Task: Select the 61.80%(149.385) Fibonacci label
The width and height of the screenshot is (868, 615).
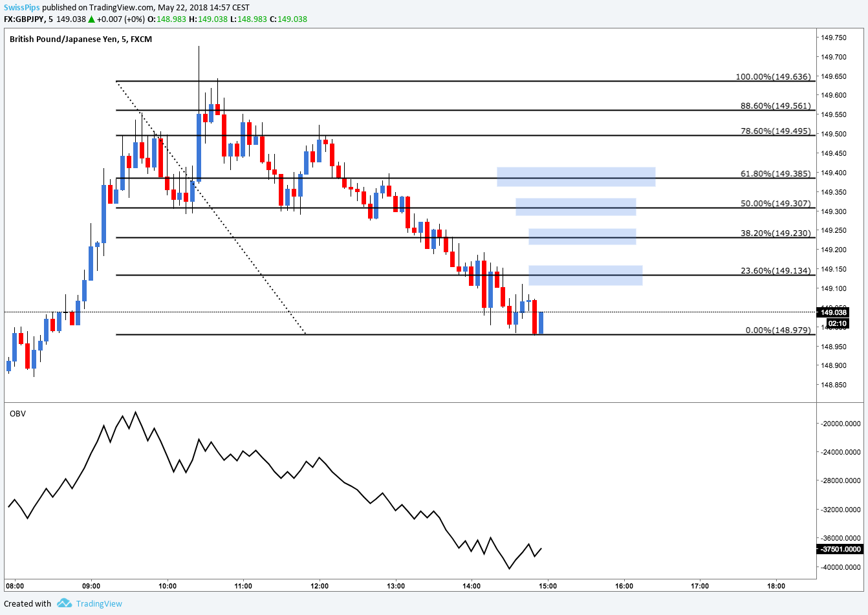Action: tap(776, 174)
